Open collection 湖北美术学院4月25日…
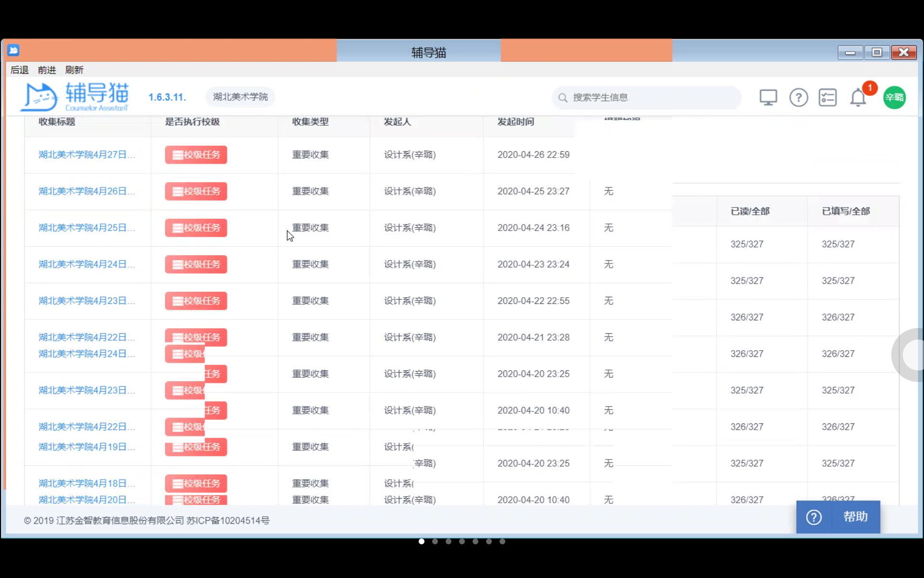Image resolution: width=924 pixels, height=578 pixels. pos(87,228)
